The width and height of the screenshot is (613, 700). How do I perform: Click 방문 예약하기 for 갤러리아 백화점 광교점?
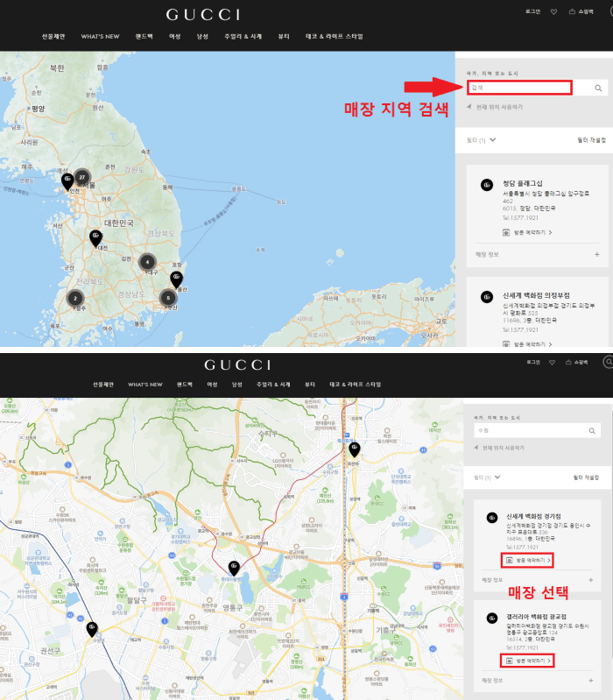(x=527, y=661)
